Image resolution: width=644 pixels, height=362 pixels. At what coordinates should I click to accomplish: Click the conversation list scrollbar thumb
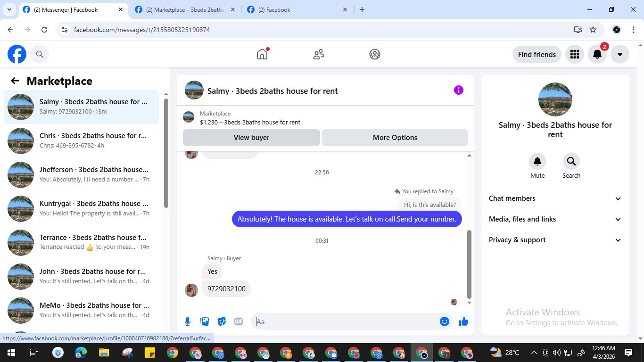[166, 153]
